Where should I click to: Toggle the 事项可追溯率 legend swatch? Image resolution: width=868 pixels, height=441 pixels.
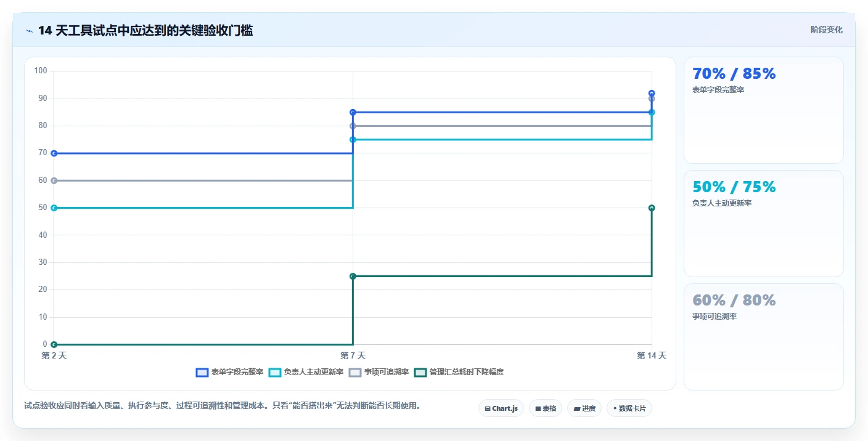tap(355, 372)
